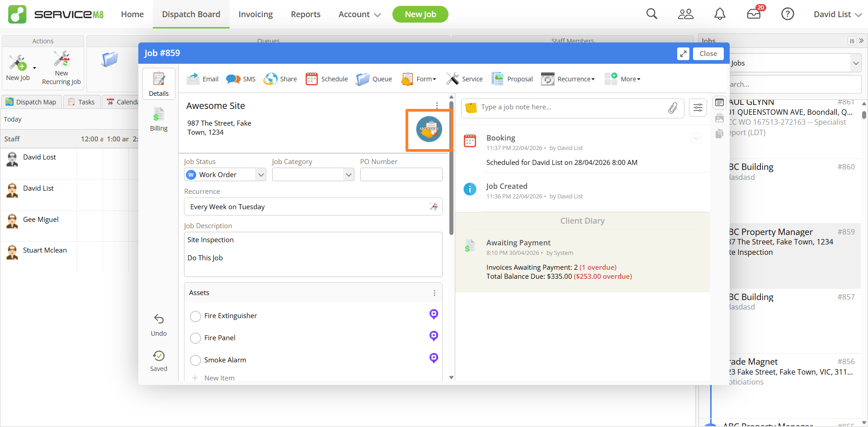Image resolution: width=868 pixels, height=427 pixels.
Task: Select the Fire Panel asset radio
Action: coord(195,338)
